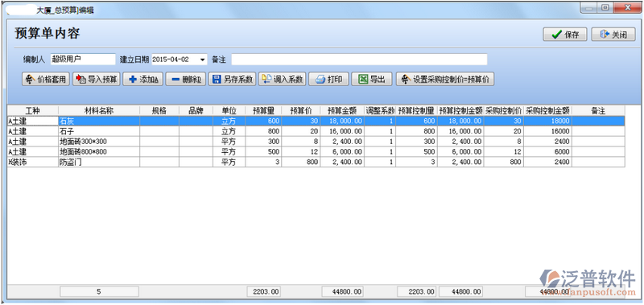Select the 防盗门 row
Image resolution: width=644 pixels, height=305 pixels.
[99, 162]
